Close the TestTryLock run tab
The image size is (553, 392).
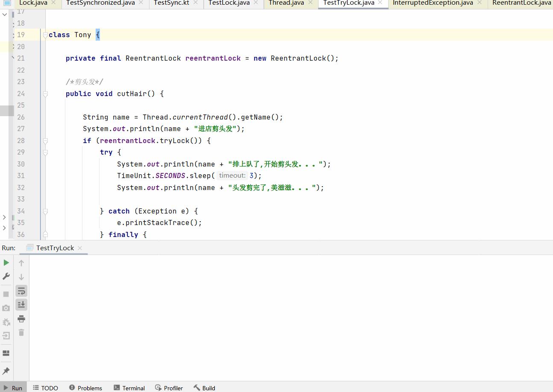pyautogui.click(x=80, y=248)
